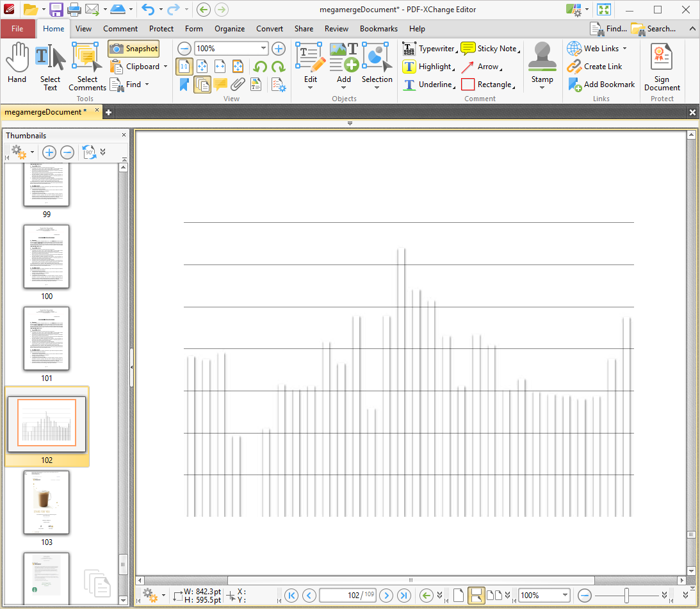Viewport: 700px width, 609px height.
Task: Rotate the view clockwise
Action: tap(279, 67)
